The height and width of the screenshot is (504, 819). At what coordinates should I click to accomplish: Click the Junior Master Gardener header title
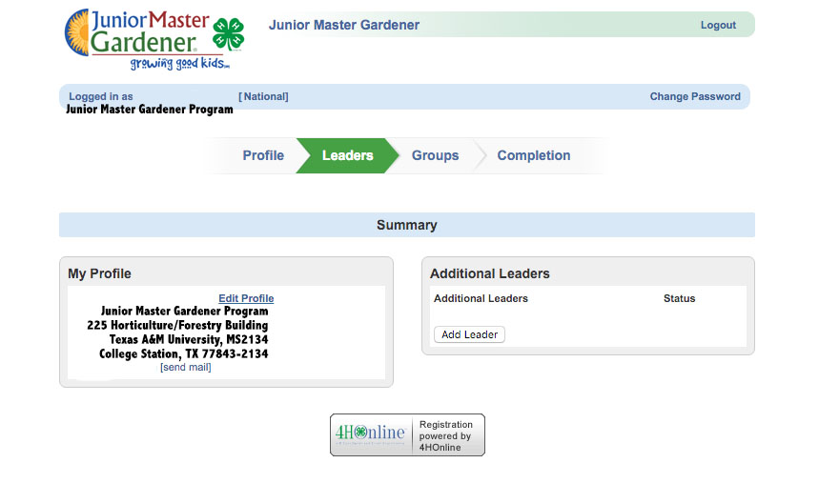point(343,25)
